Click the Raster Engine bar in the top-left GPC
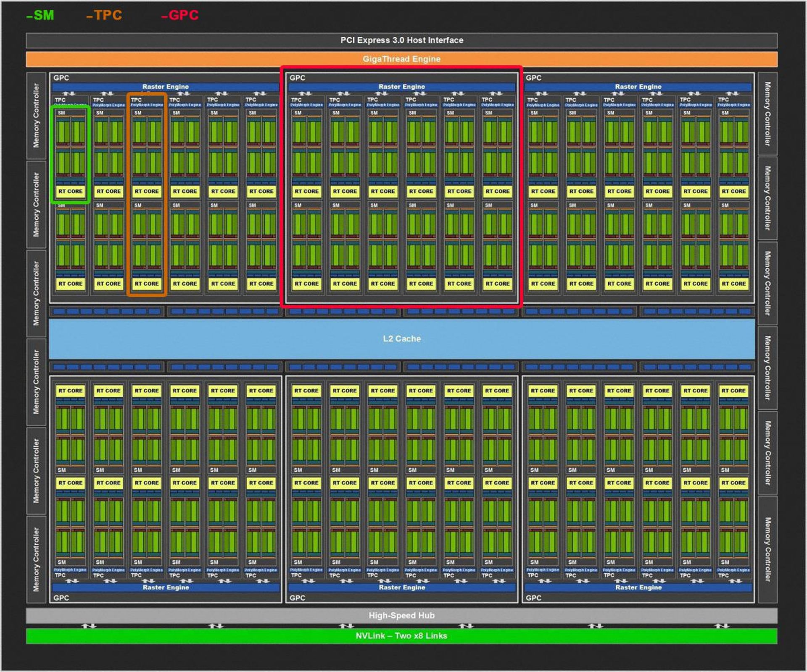 point(166,87)
